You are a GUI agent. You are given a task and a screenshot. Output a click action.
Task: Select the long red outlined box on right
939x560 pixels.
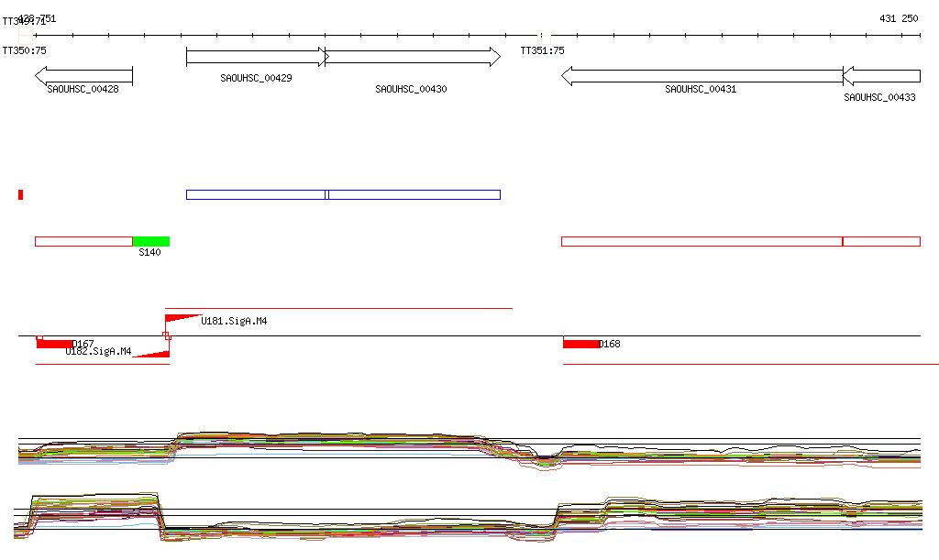(701, 241)
